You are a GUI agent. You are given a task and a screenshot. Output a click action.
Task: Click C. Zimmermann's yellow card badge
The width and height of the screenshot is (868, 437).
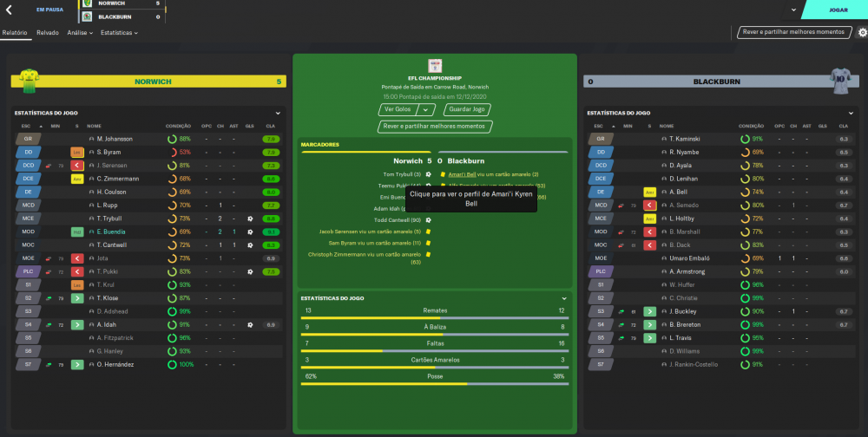tap(77, 179)
